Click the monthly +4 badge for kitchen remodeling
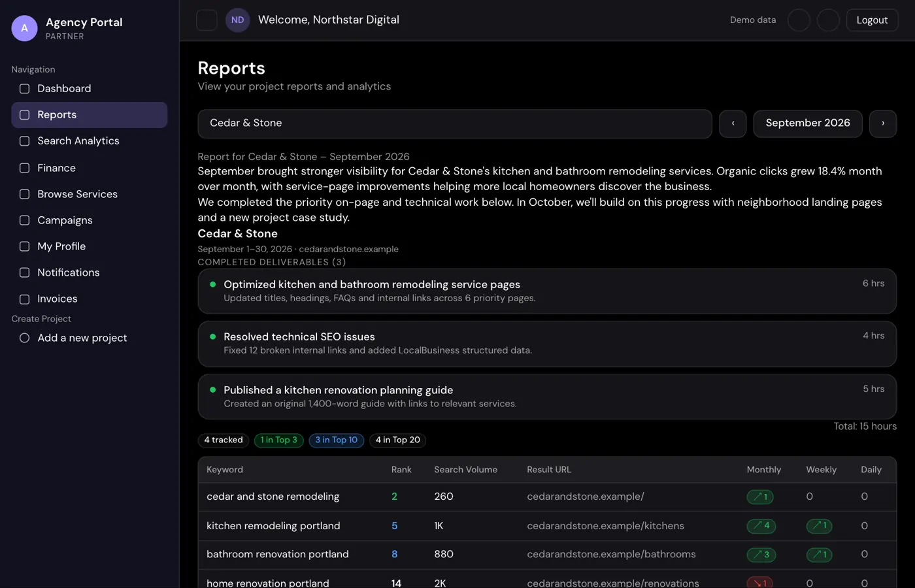The height and width of the screenshot is (588, 915). (x=761, y=526)
